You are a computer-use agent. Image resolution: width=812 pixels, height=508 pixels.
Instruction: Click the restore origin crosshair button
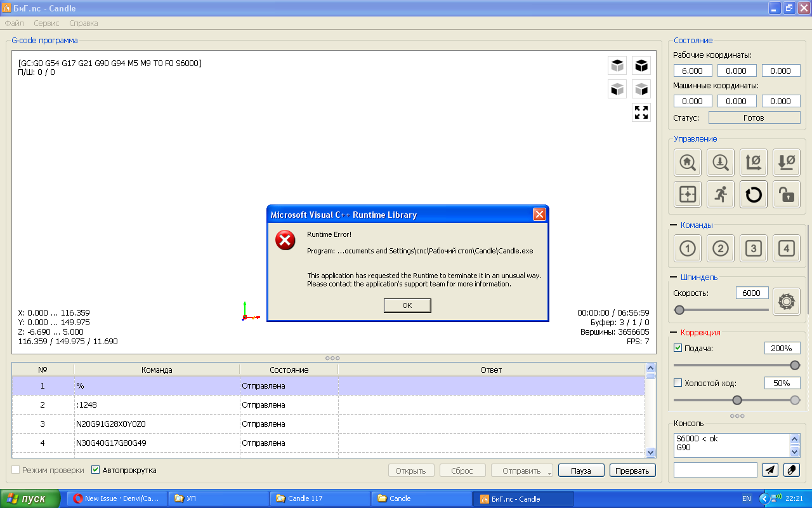click(x=688, y=194)
